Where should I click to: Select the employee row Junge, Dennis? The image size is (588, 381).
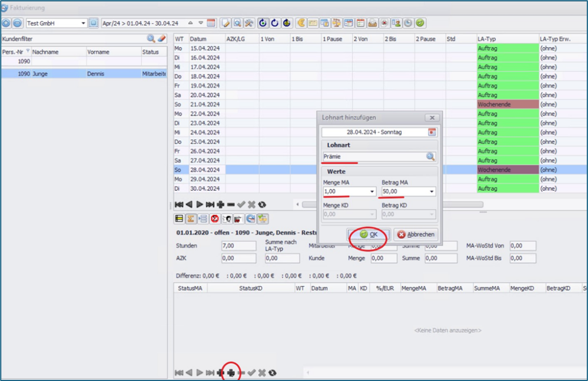pyautogui.click(x=84, y=74)
